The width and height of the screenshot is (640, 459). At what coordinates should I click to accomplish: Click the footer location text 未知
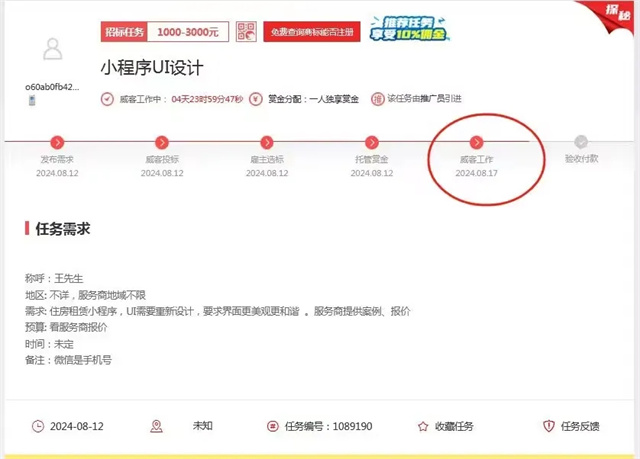pos(202,426)
